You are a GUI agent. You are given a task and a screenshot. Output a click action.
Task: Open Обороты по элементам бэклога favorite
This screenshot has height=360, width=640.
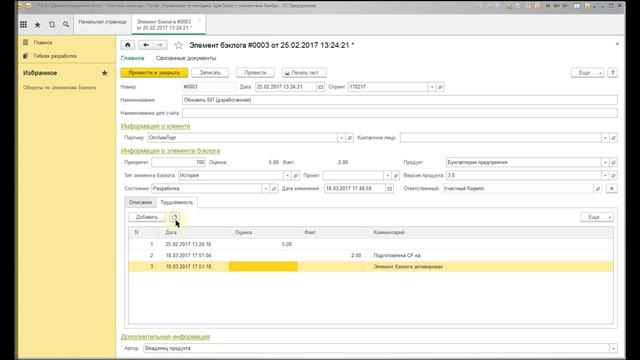60,88
